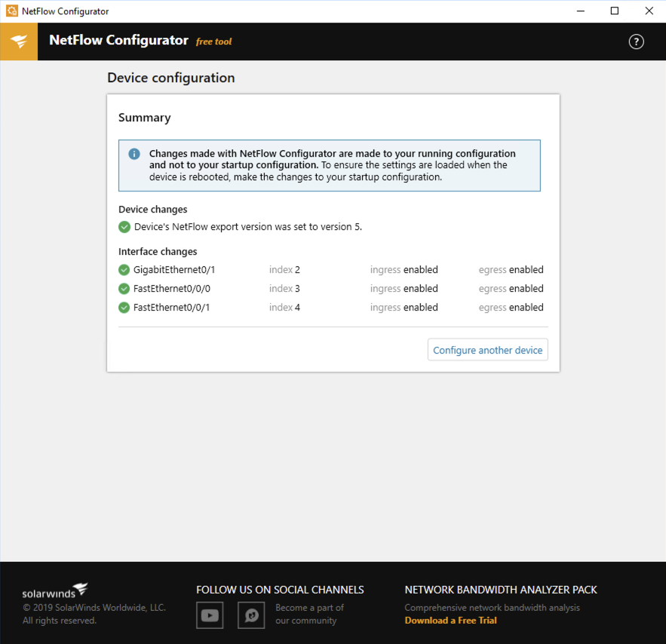Screen dimensions: 666x644
Task: Click green check next to FastEthernet0/0/0
Action: pyautogui.click(x=124, y=289)
